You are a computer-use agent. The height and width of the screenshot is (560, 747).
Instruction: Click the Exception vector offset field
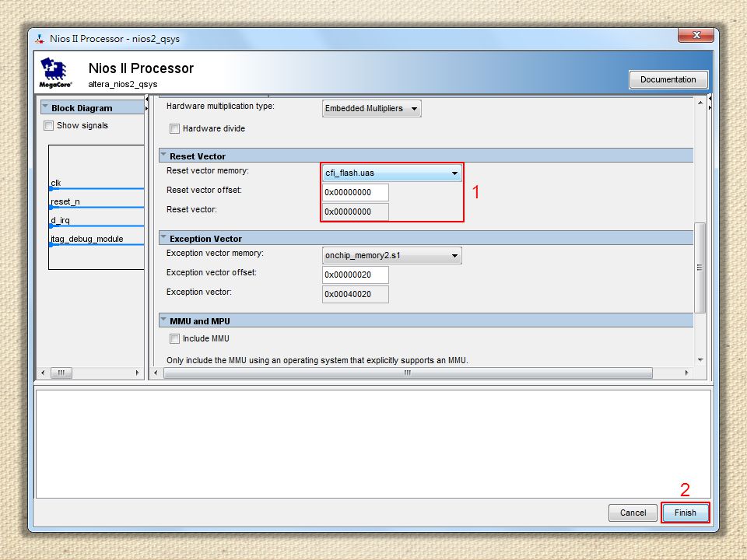point(356,275)
